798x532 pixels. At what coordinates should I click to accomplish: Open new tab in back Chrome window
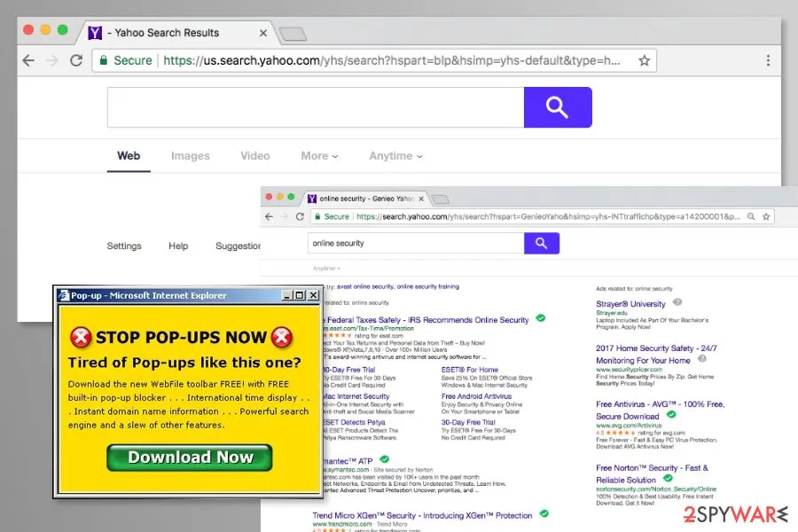[293, 34]
